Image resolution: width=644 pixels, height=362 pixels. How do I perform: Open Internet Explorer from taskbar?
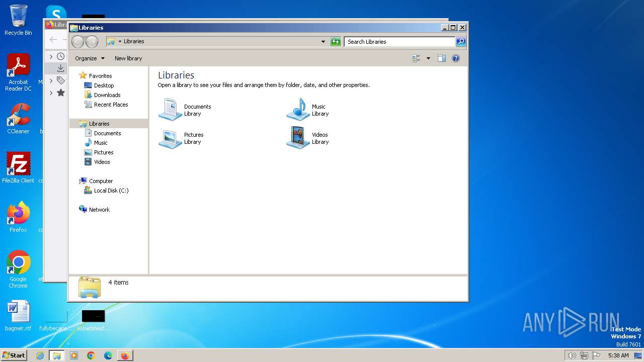(x=40, y=355)
